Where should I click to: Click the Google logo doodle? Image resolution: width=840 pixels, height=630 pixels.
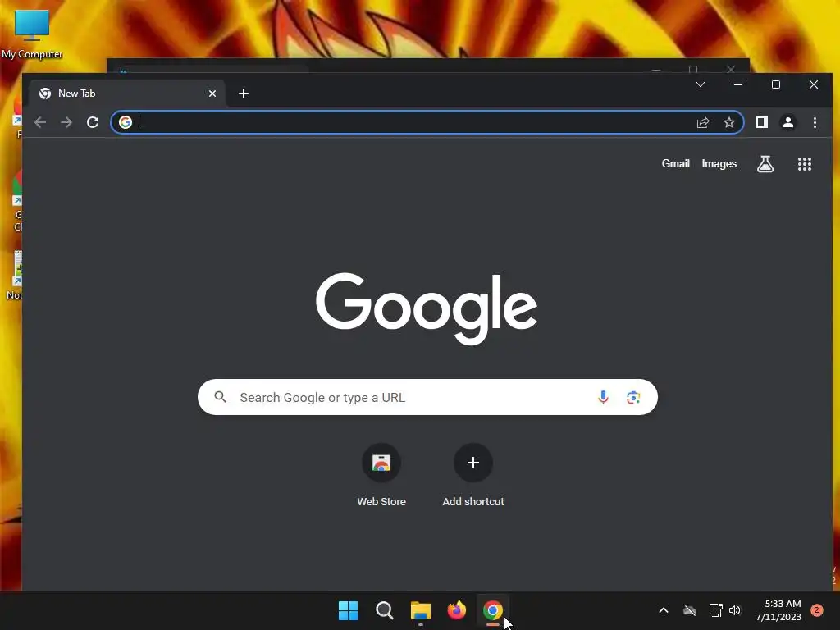tap(427, 308)
